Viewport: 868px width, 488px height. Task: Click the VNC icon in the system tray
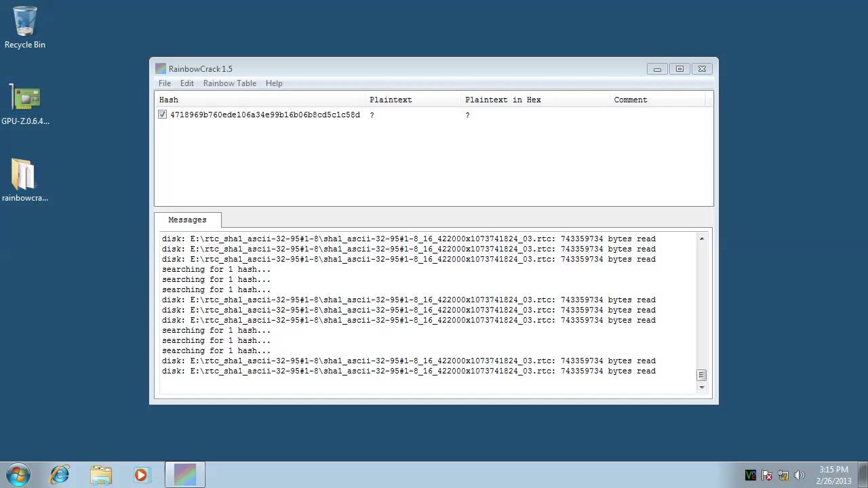pos(750,475)
